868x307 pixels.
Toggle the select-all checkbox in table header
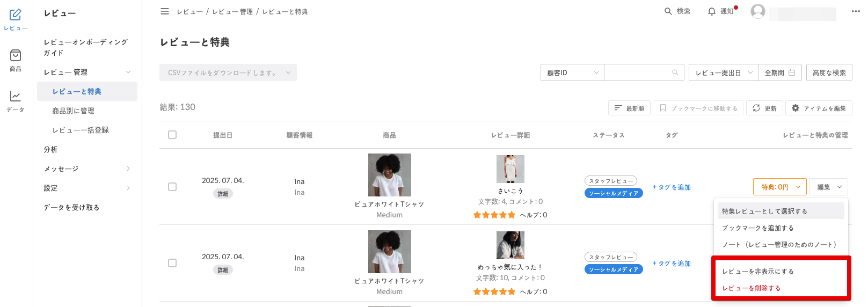[172, 135]
